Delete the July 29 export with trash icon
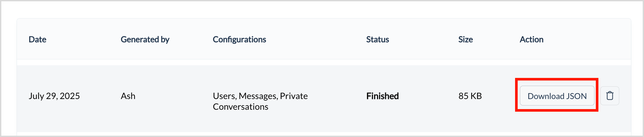Viewport: 644px width, 137px height. pos(609,96)
